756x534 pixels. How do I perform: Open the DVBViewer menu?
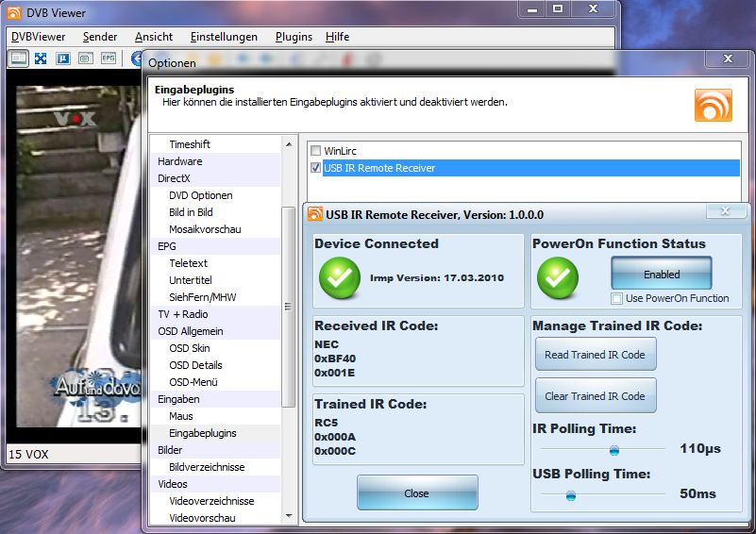(x=38, y=37)
